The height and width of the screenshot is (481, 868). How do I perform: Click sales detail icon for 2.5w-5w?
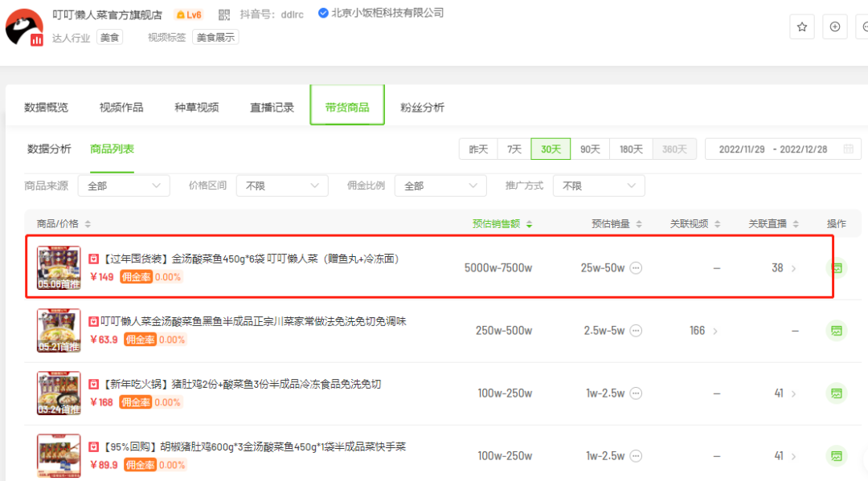click(636, 331)
